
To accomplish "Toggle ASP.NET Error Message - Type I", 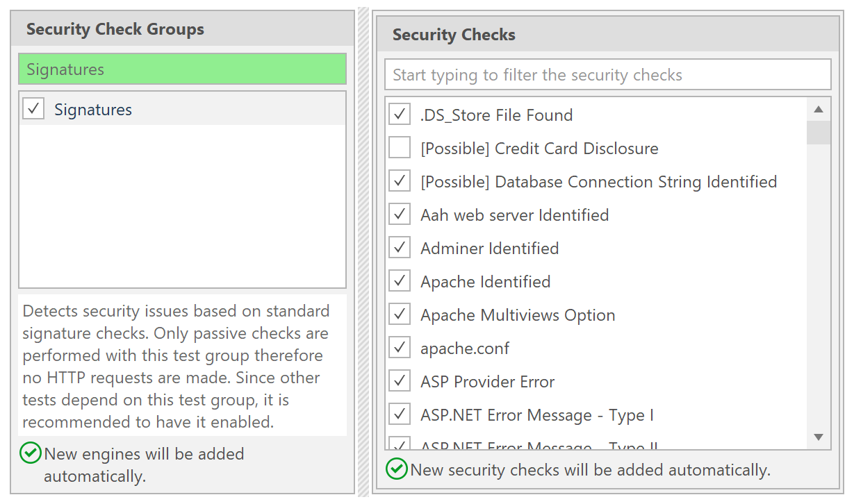I will (400, 413).
